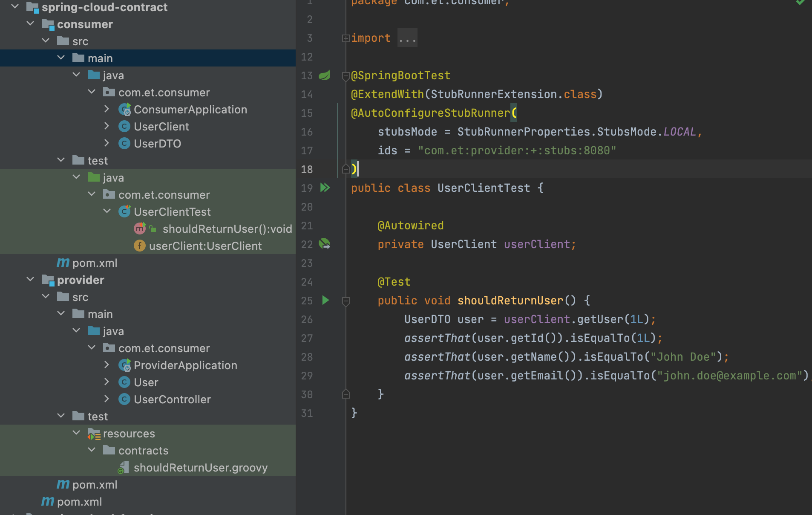This screenshot has width=812, height=515.
Task: Click the Spring bean leaf gutter icon
Action: click(325, 75)
